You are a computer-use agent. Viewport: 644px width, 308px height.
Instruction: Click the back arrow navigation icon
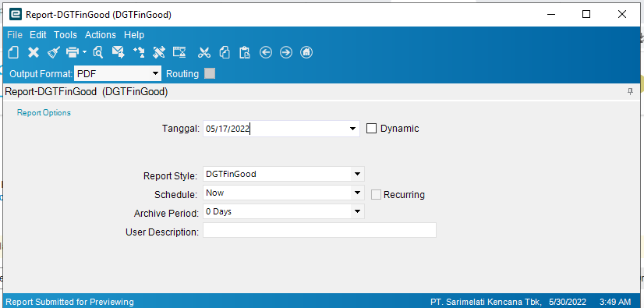pyautogui.click(x=266, y=52)
